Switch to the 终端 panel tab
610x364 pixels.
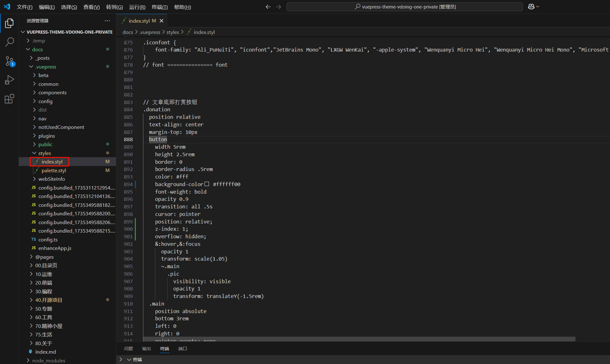coord(165,349)
